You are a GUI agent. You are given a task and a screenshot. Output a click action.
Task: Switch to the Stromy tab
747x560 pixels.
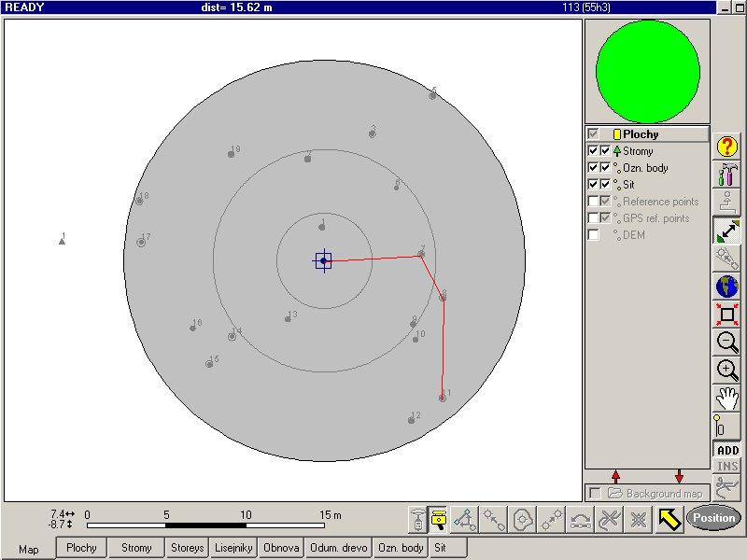tap(137, 548)
